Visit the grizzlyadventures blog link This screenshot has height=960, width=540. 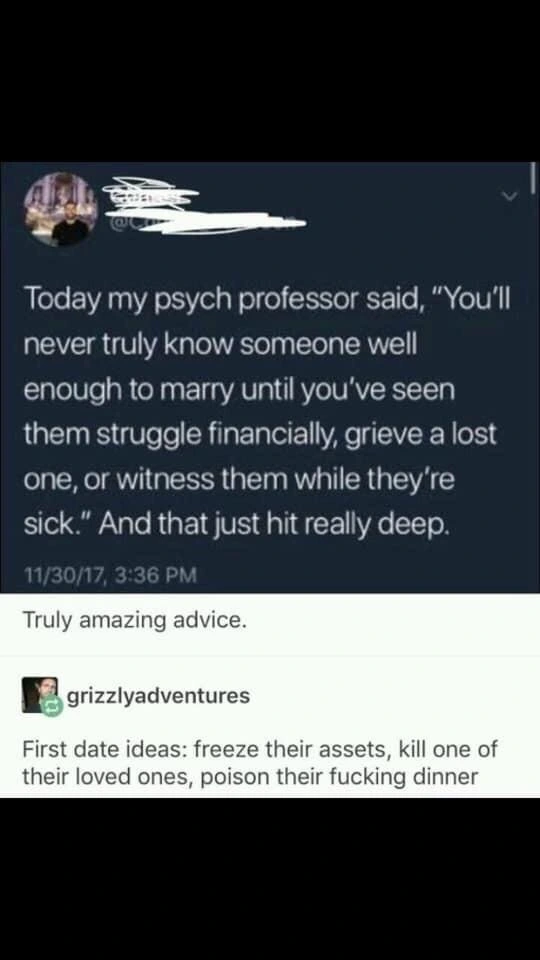click(157, 696)
